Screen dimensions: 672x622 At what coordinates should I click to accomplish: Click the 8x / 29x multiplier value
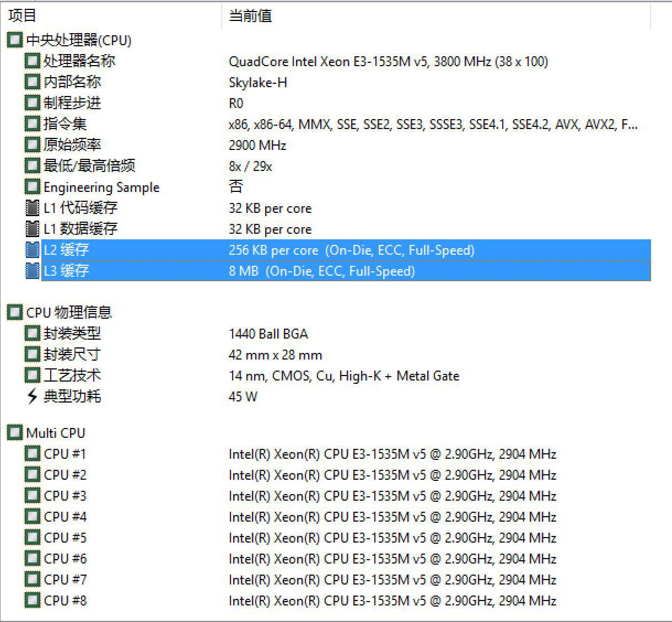pos(250,166)
